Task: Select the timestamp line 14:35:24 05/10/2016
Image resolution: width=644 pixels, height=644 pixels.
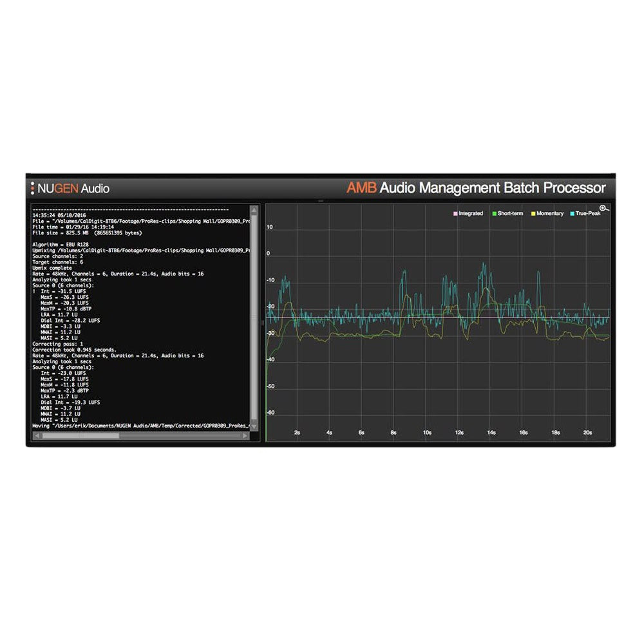Action: (59, 215)
